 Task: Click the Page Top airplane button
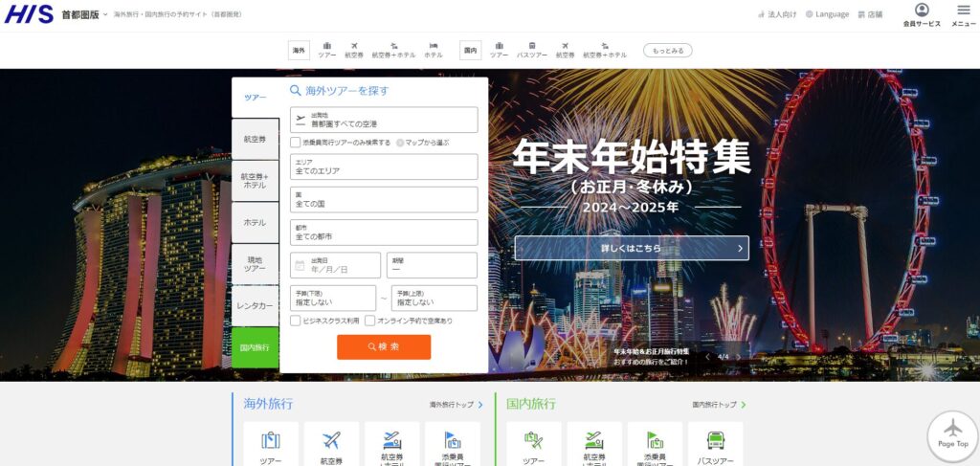(952, 434)
